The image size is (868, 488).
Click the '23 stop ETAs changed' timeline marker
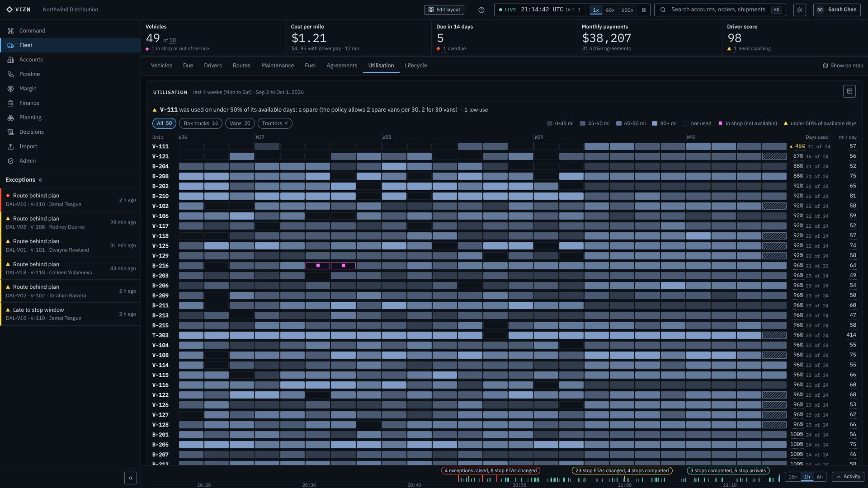click(622, 470)
